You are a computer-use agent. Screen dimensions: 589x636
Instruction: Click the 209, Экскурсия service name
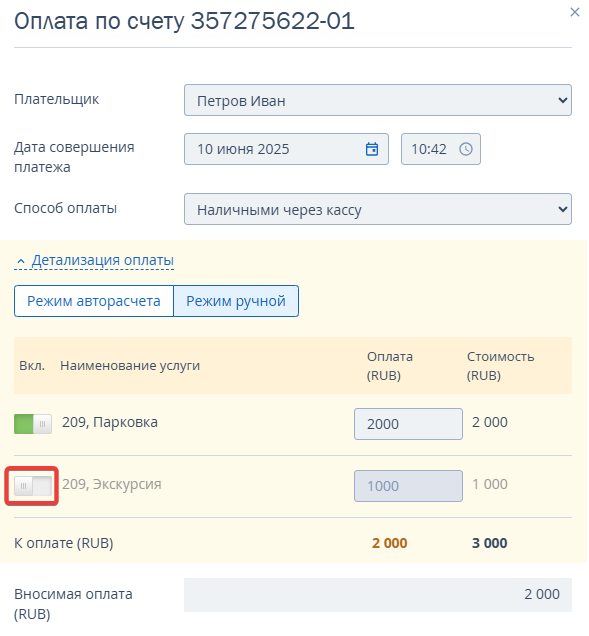coord(112,484)
